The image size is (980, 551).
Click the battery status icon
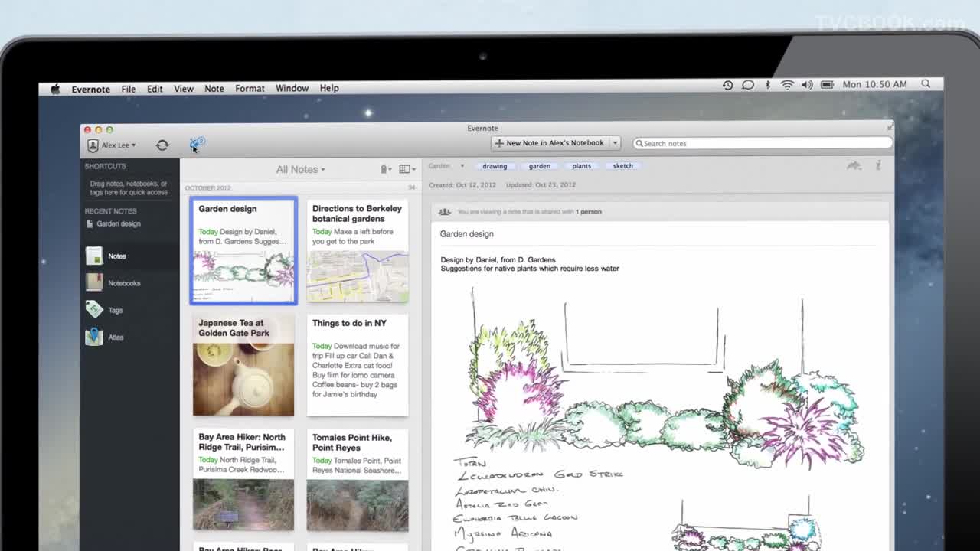828,85
